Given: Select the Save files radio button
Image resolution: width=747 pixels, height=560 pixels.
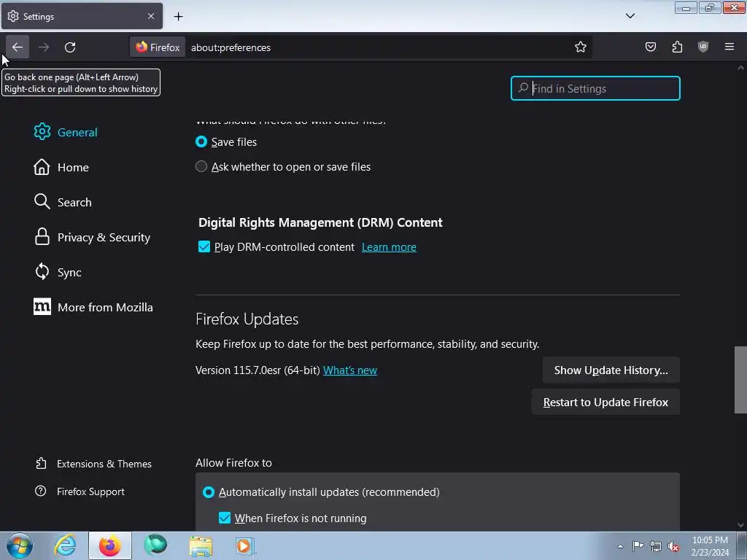Looking at the screenshot, I should pos(201,141).
